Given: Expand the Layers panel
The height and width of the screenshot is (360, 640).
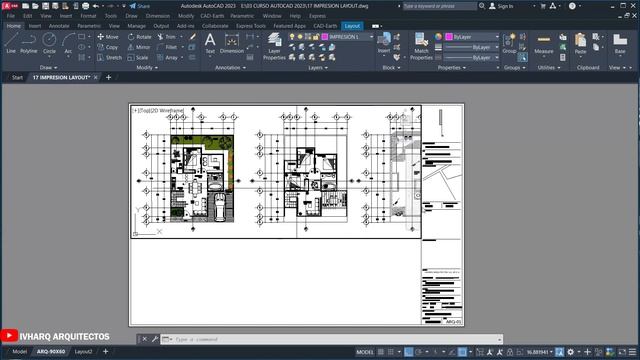Looking at the screenshot, I should point(318,68).
